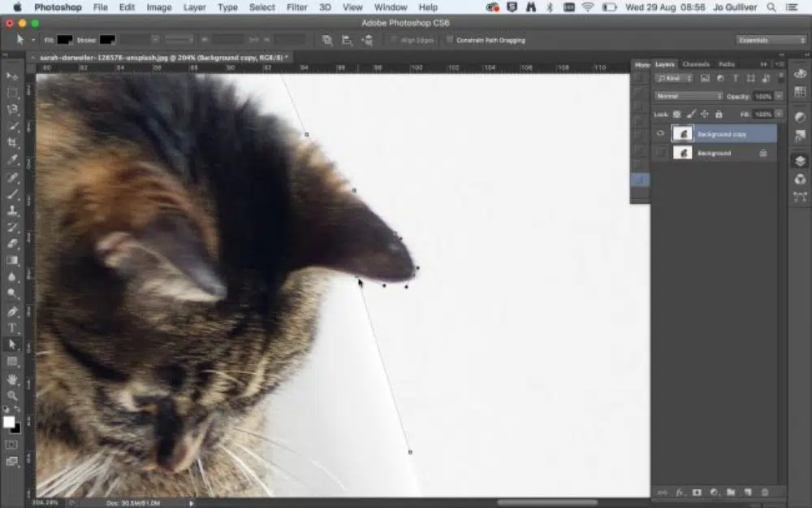Image resolution: width=812 pixels, height=508 pixels.
Task: Pick the Eyedropper tool
Action: (12, 160)
